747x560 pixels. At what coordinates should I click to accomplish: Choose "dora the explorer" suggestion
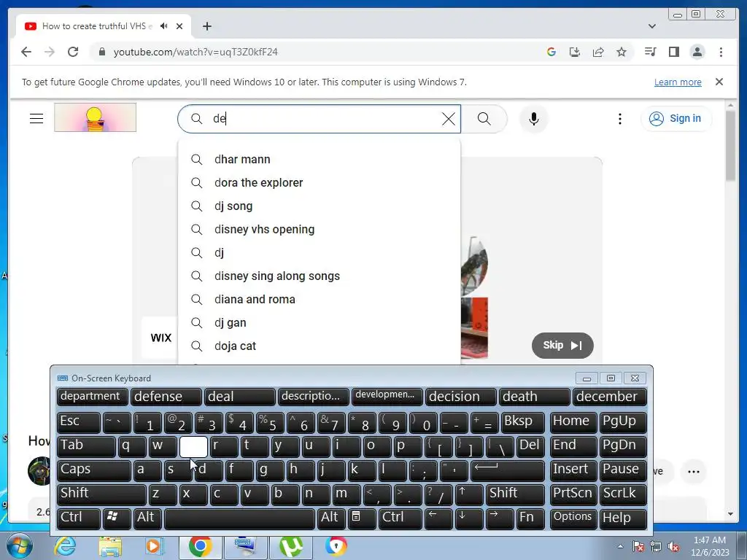click(x=320, y=182)
